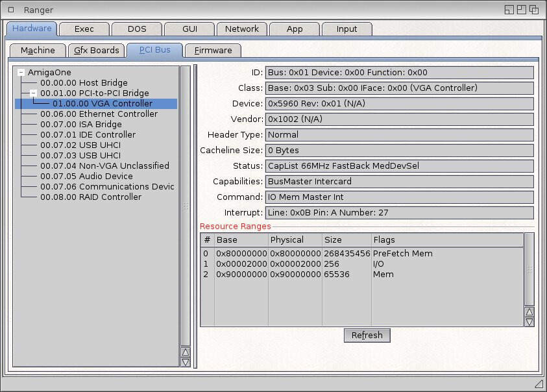The height and width of the screenshot is (392, 547).
Task: Switch to the Exec tab
Action: pos(84,29)
